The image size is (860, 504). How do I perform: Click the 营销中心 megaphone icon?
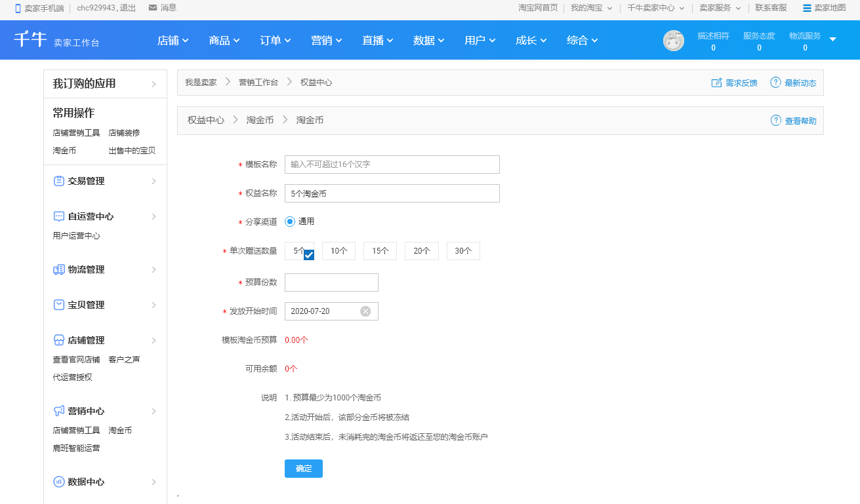(58, 411)
